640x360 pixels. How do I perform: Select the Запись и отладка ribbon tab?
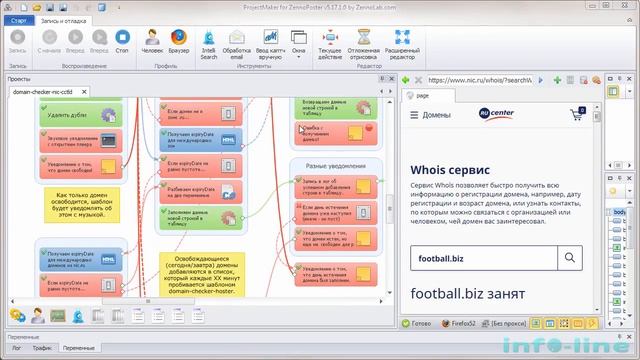[x=63, y=20]
